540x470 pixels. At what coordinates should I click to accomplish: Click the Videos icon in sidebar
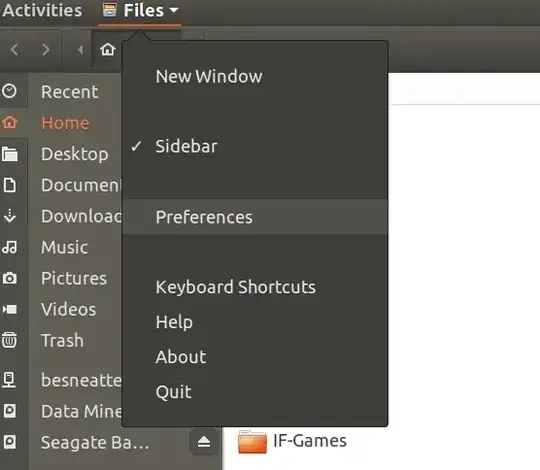(x=10, y=309)
